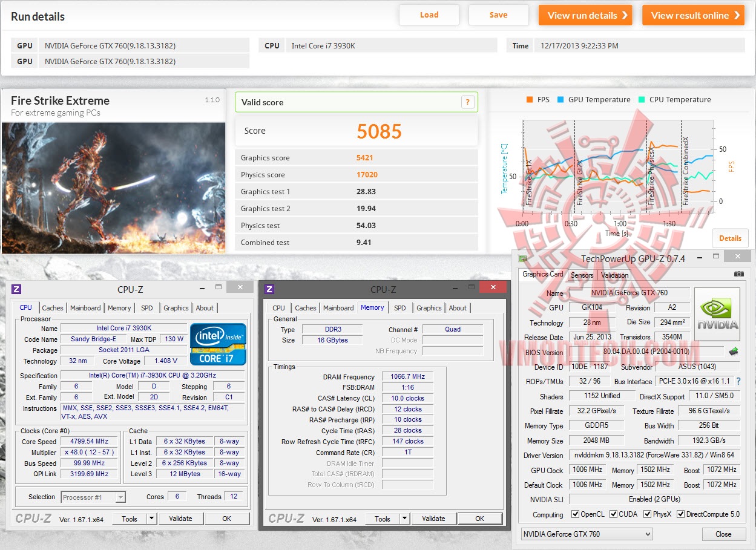Click the Physics score value 17020
756x550 pixels.
point(367,175)
